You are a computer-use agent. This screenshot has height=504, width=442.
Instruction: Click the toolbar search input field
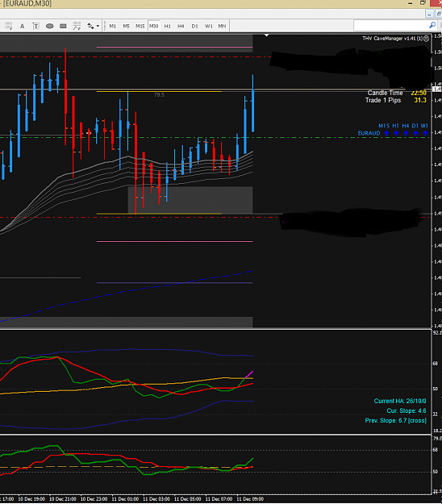[390, 25]
